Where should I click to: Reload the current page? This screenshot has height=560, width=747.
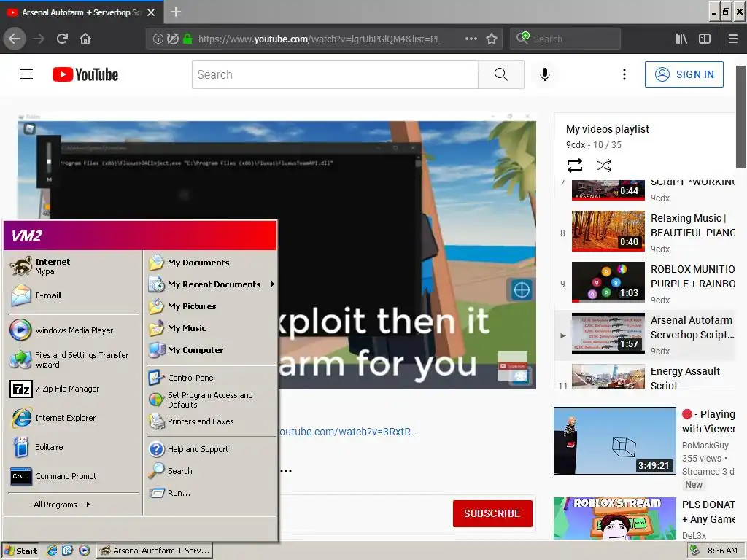[62, 39]
